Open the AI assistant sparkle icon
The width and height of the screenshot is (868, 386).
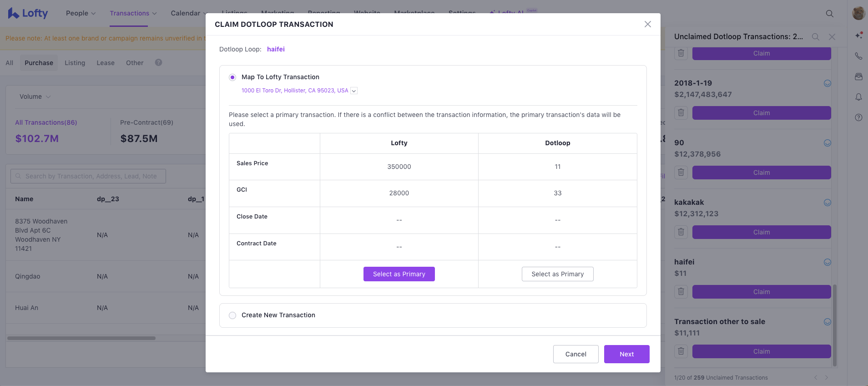[x=858, y=36]
